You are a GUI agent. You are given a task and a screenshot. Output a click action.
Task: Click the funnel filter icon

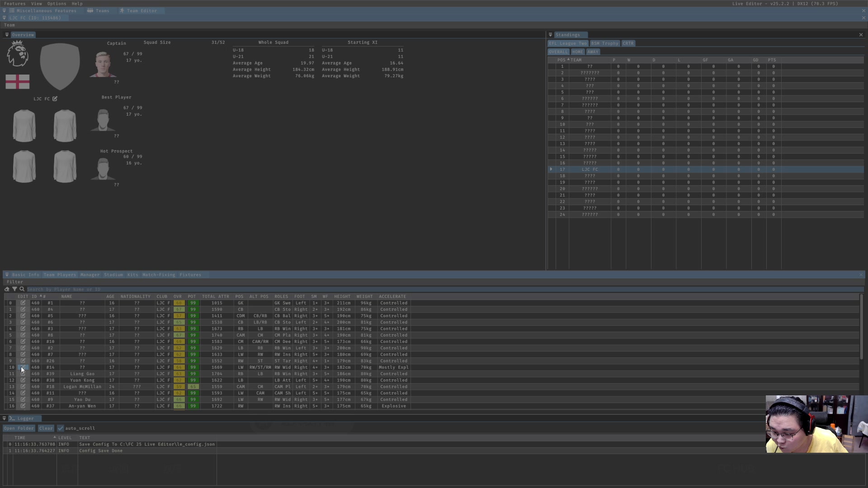point(14,289)
